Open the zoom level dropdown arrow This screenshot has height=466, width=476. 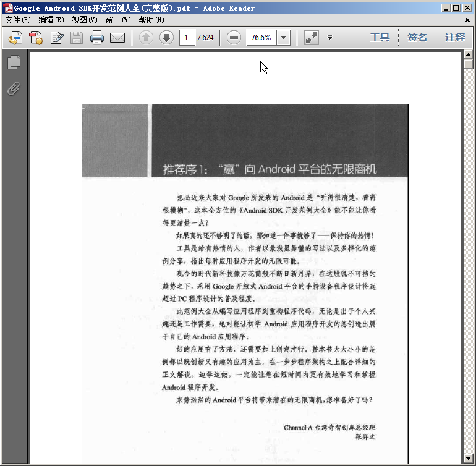coord(284,38)
